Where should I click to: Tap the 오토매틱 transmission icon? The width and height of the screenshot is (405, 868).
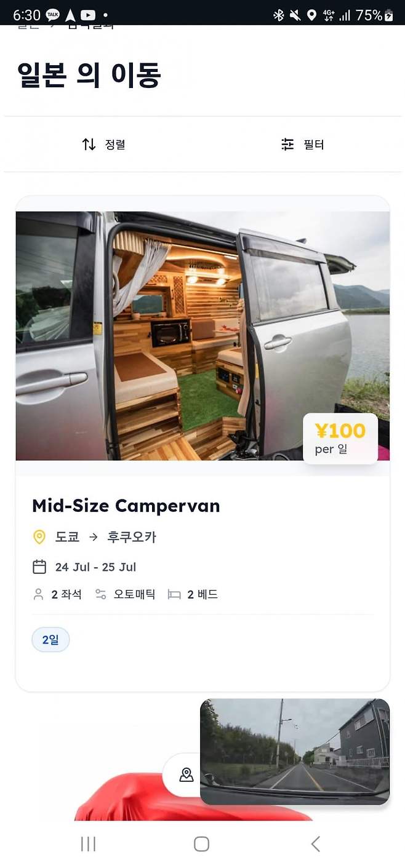100,594
